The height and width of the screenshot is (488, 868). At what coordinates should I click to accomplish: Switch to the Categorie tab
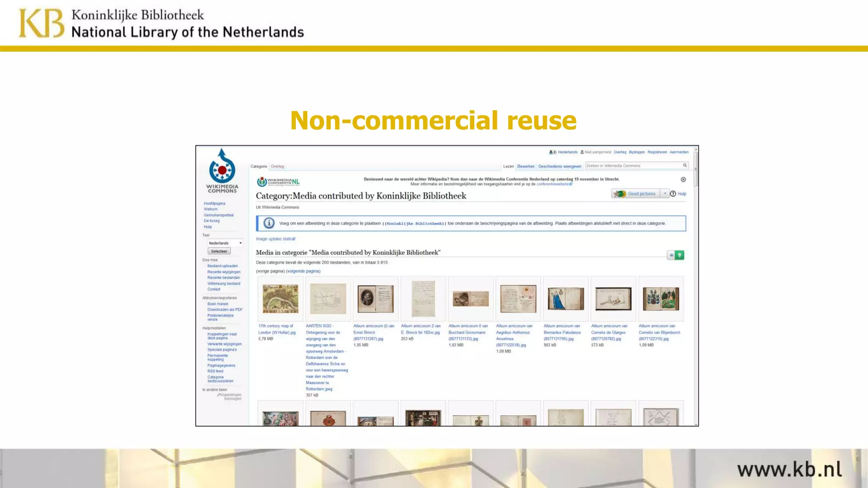(259, 166)
